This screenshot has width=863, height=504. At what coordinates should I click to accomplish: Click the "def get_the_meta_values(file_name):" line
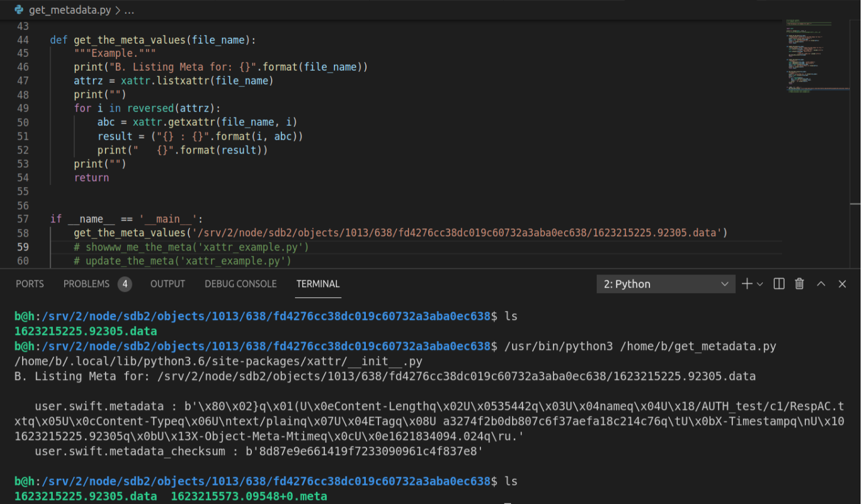pos(153,40)
